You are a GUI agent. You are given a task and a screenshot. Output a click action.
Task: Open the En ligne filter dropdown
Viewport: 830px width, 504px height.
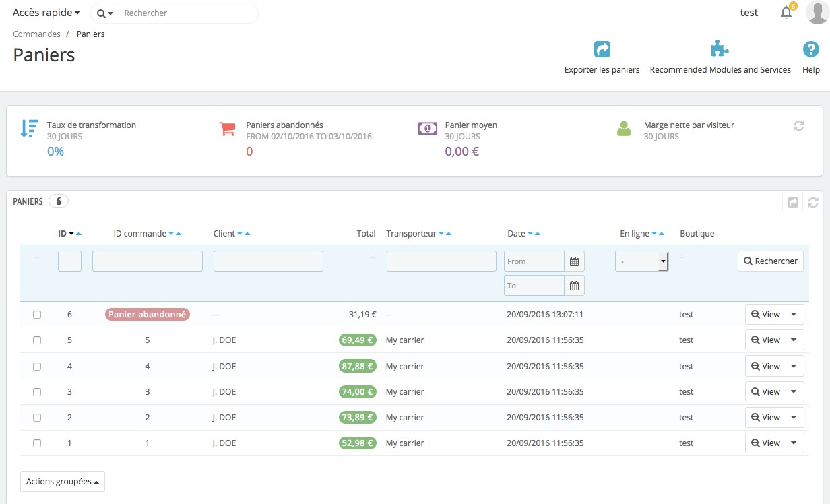(x=641, y=261)
